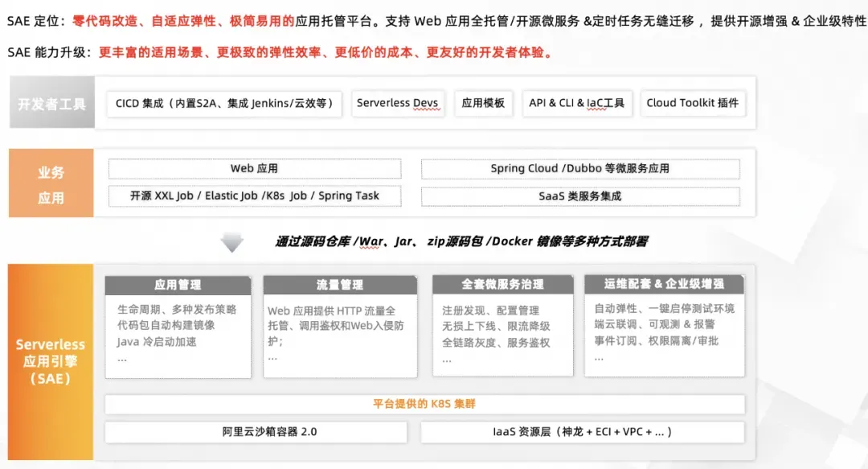Click 自动弹性、一键启停测试环境 line
The height and width of the screenshot is (469, 868).
[665, 308]
